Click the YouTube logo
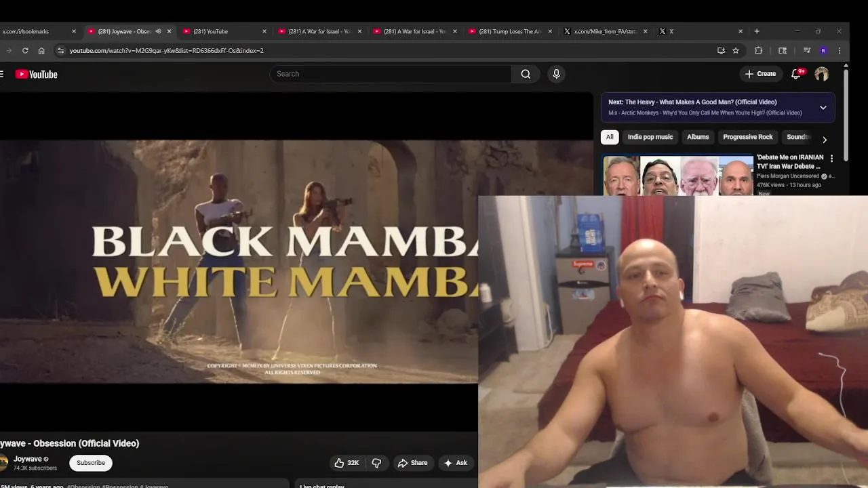 point(37,75)
